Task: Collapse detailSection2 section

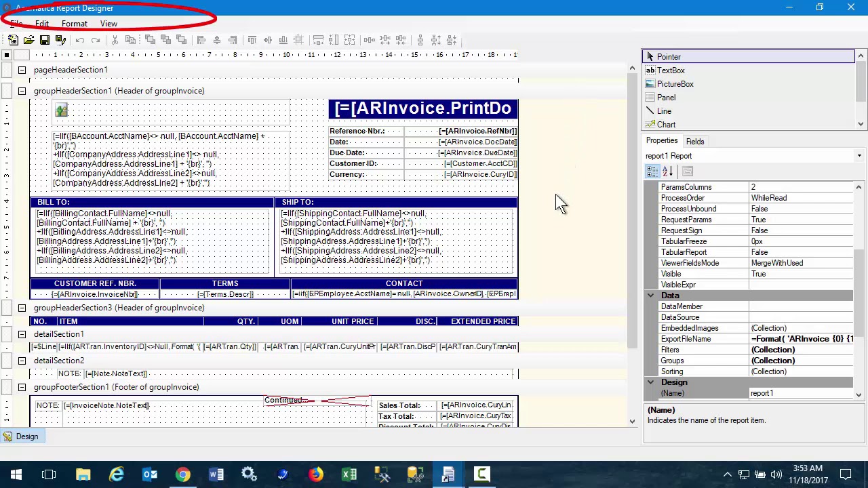Action: (22, 361)
